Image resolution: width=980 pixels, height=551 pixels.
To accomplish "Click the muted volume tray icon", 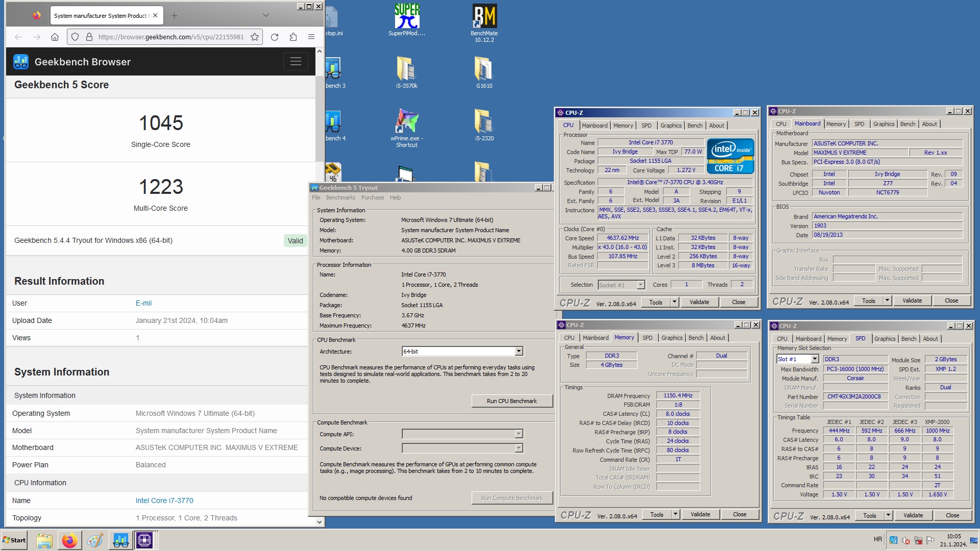I will click(x=906, y=540).
